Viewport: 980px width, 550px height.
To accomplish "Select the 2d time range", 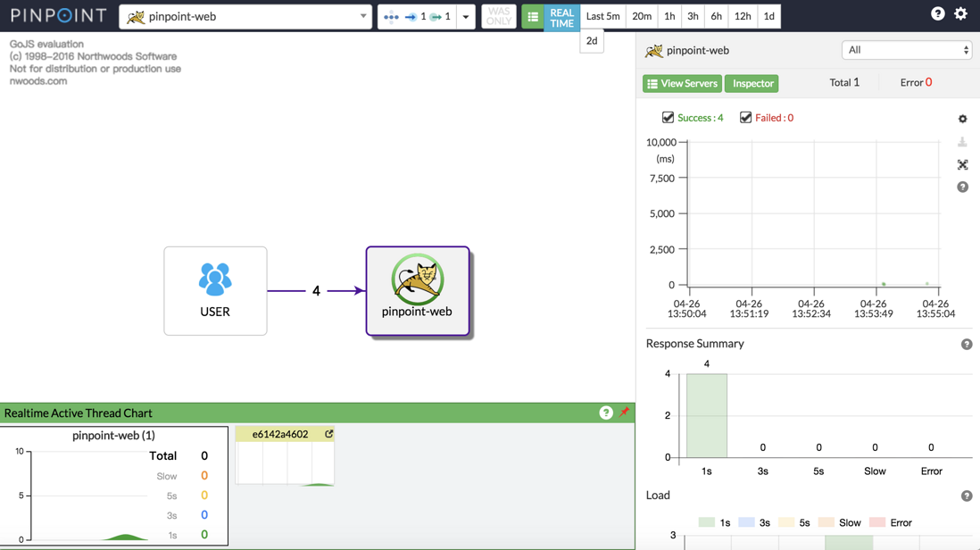I will coord(592,41).
